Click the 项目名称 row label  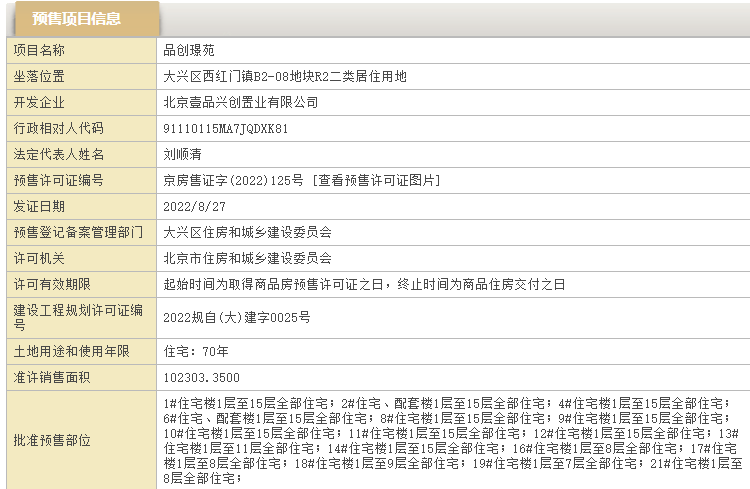tap(39, 49)
